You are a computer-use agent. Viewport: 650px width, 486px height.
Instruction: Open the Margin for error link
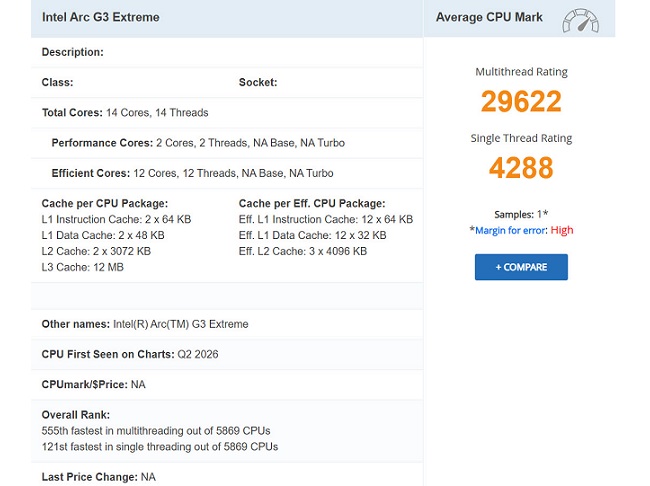pos(511,231)
